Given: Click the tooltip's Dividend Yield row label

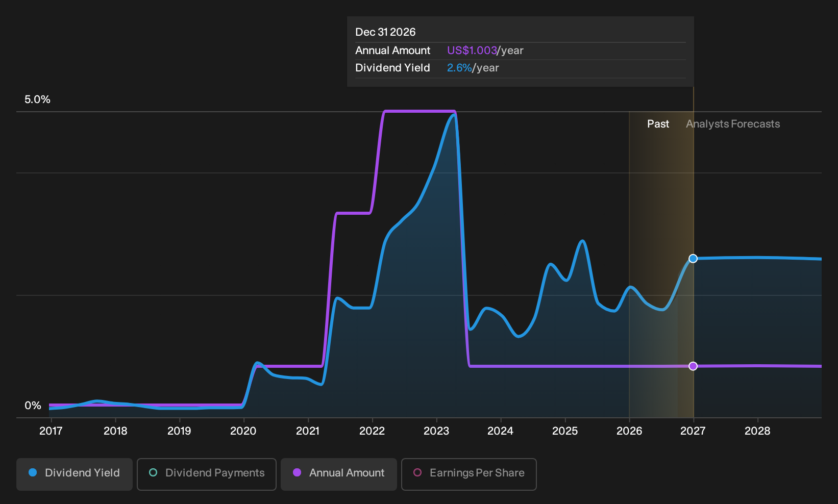Looking at the screenshot, I should point(392,68).
